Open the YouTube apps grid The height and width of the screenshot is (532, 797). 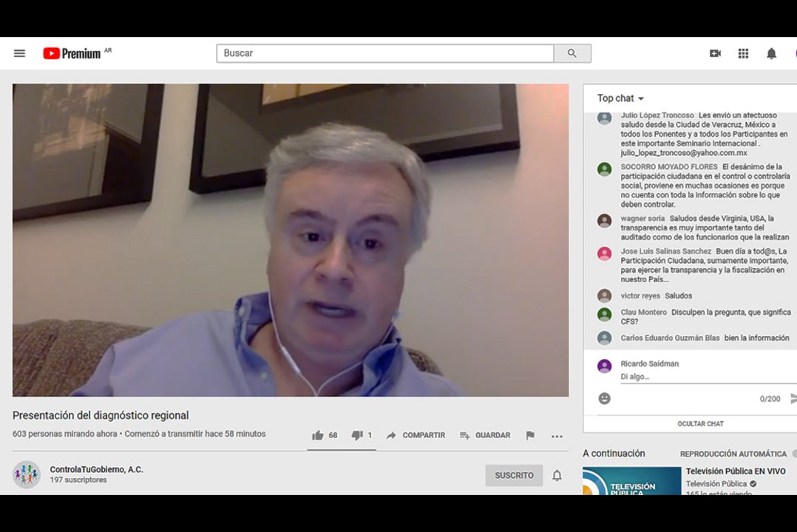[x=743, y=53]
